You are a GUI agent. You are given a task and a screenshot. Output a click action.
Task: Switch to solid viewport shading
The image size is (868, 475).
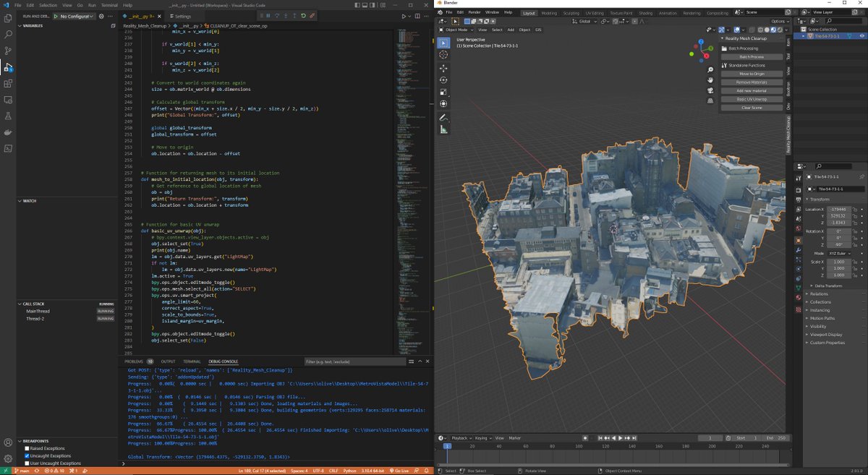coord(765,30)
